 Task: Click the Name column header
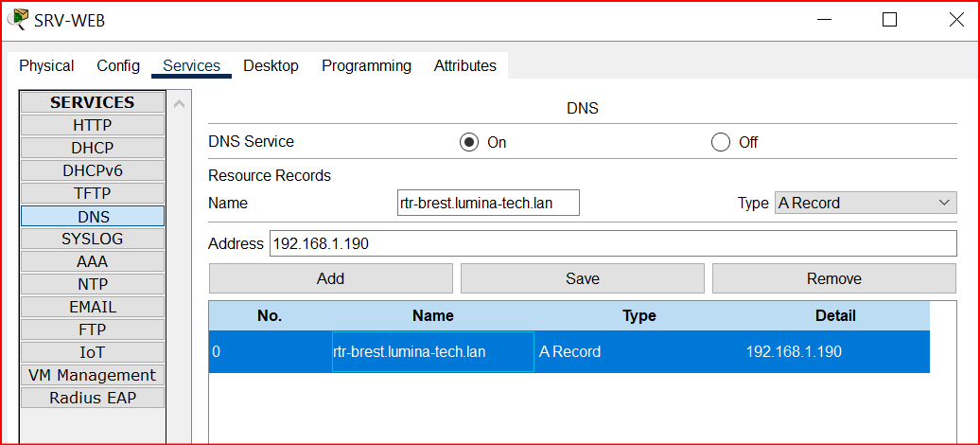point(432,316)
